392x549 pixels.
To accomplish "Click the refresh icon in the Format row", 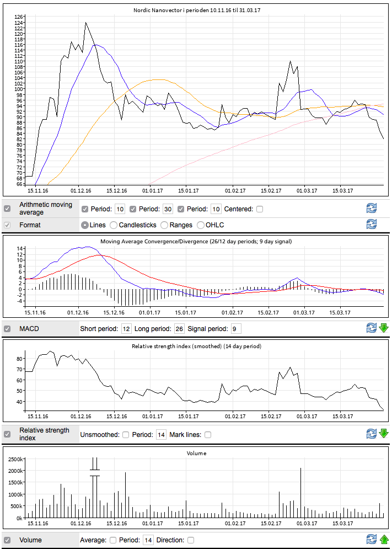I will tap(372, 224).
